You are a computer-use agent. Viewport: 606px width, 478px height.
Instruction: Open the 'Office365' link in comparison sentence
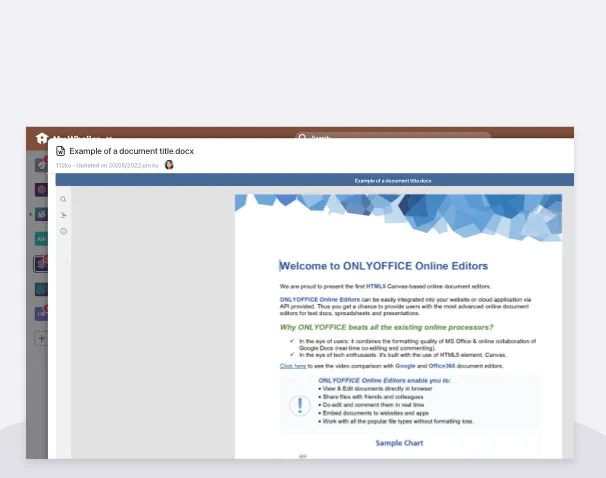[441, 366]
